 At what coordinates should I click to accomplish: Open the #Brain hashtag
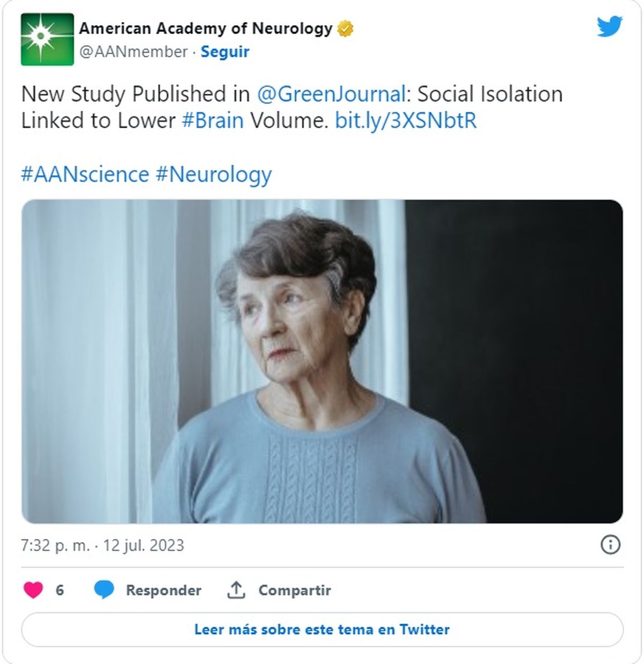pos(213,120)
